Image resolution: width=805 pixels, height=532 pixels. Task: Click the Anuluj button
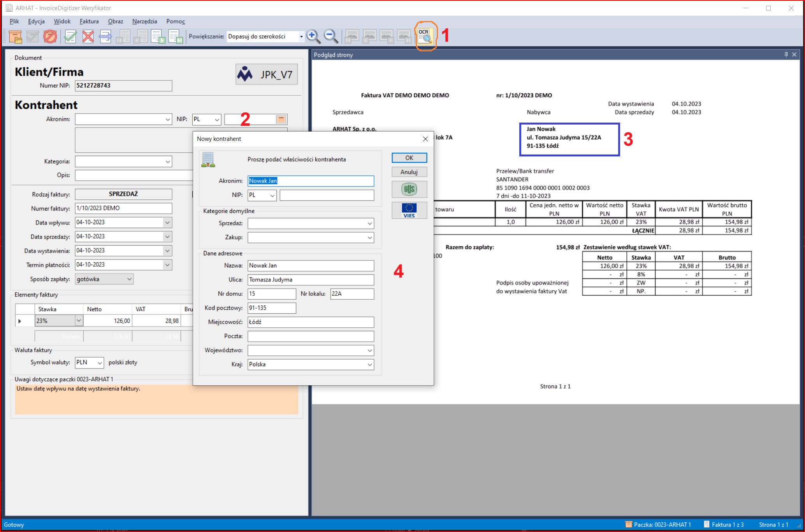coord(409,172)
